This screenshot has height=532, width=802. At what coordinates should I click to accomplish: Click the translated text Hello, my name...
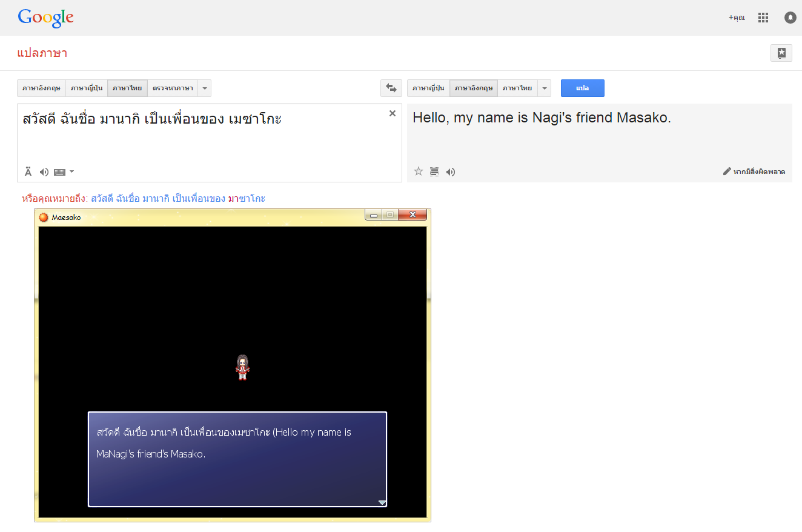542,118
